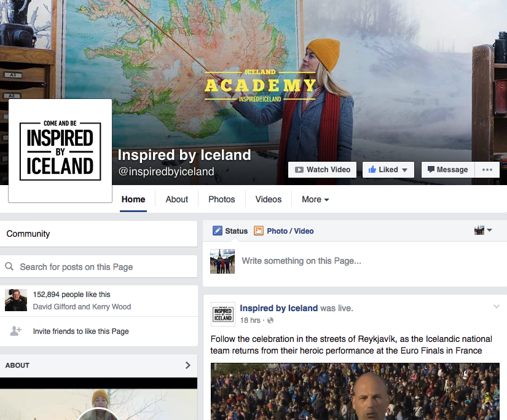The height and width of the screenshot is (420, 507).
Task: Click the globe privacy icon on post
Action: coord(270,320)
